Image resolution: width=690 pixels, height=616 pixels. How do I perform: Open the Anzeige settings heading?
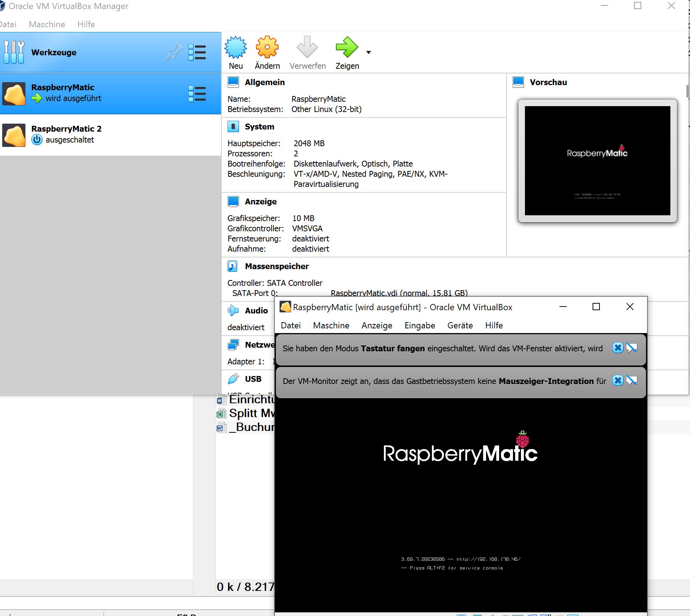(x=261, y=201)
